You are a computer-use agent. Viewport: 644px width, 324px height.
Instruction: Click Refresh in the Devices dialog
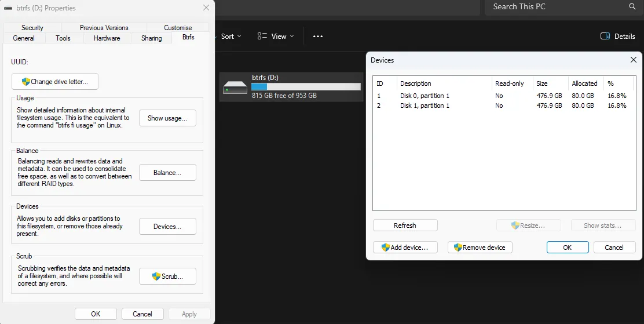pyautogui.click(x=405, y=225)
